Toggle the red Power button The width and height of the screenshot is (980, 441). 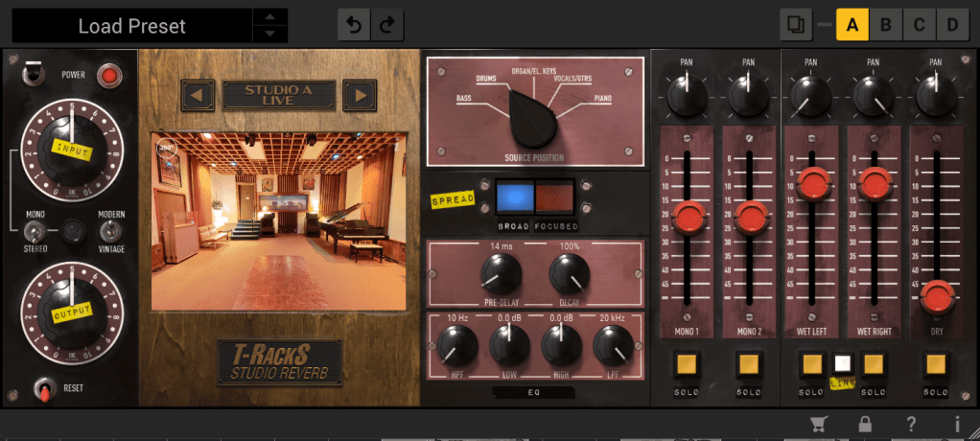pos(110,75)
